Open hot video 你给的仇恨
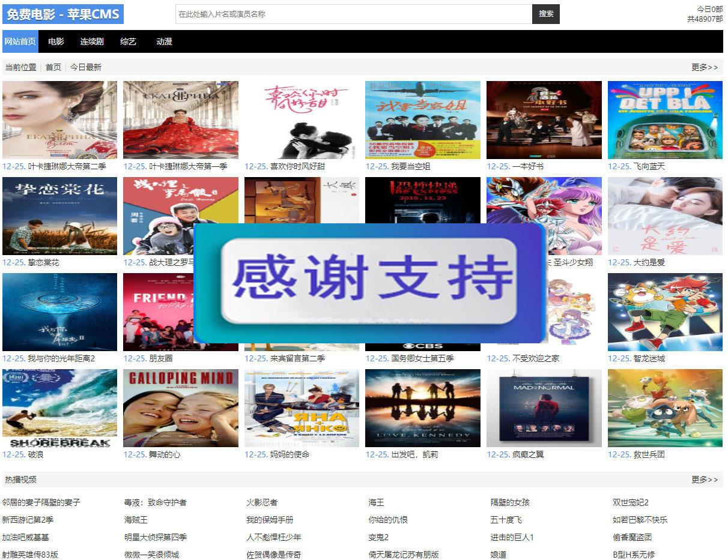 click(x=388, y=520)
